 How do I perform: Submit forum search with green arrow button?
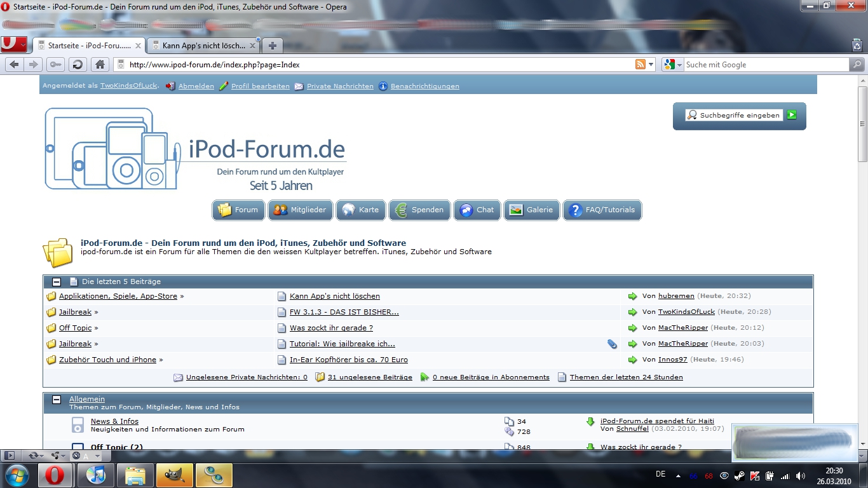click(x=792, y=115)
